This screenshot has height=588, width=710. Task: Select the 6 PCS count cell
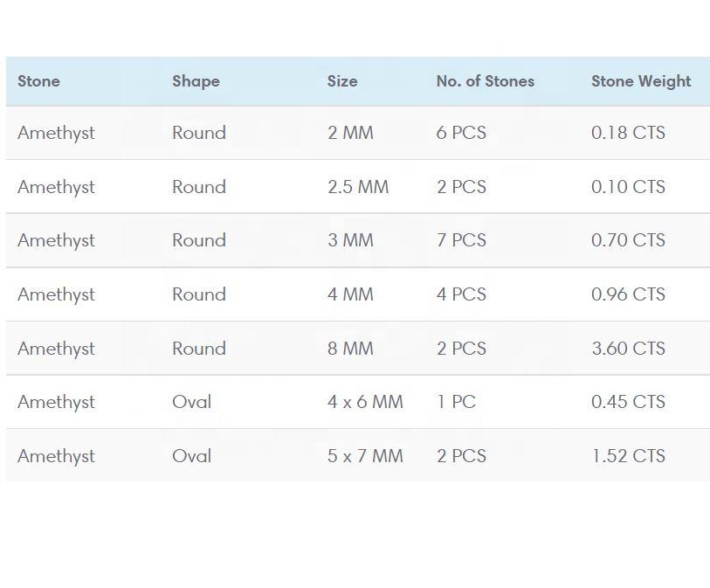point(461,133)
